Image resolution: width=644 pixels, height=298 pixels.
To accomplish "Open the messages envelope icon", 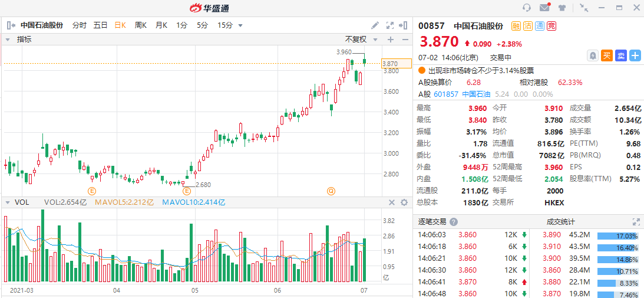I will pyautogui.click(x=544, y=8).
